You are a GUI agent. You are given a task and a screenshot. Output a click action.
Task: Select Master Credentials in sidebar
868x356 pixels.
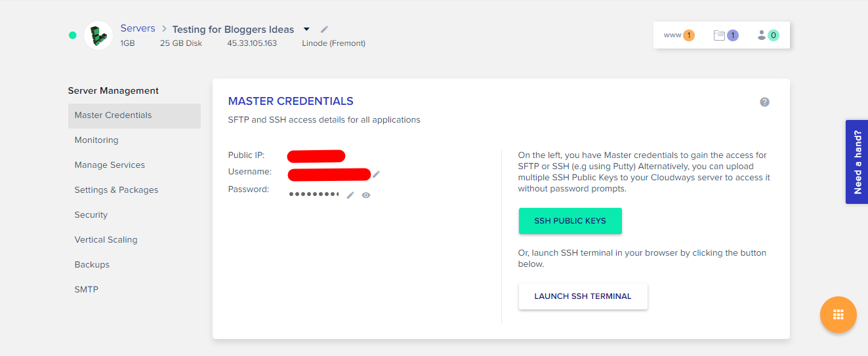pos(134,115)
